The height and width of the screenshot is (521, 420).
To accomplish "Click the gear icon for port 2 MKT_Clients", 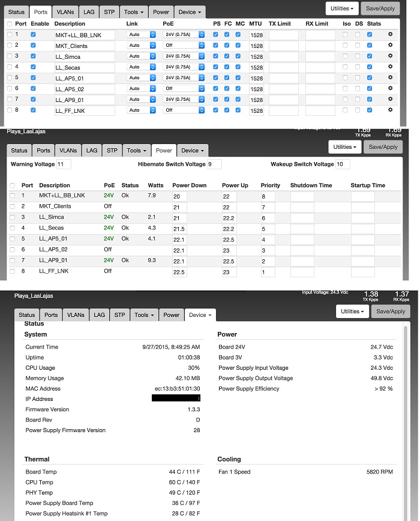I will click(391, 45).
